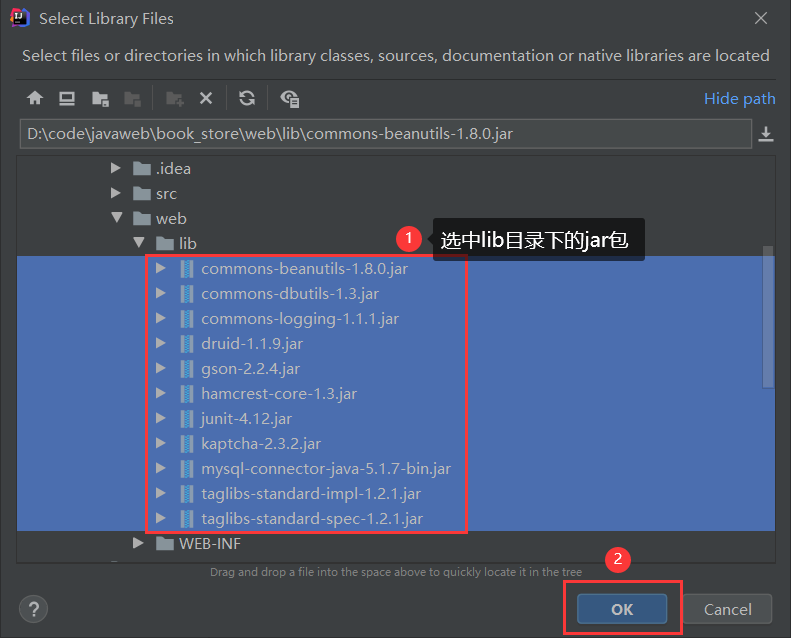Expand the .idea folder
This screenshot has height=638, width=791.
(116, 168)
